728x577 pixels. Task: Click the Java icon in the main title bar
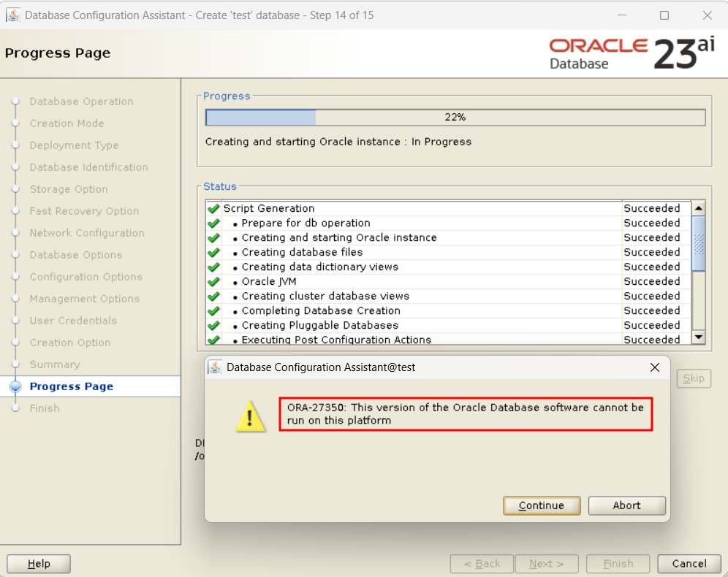12,15
